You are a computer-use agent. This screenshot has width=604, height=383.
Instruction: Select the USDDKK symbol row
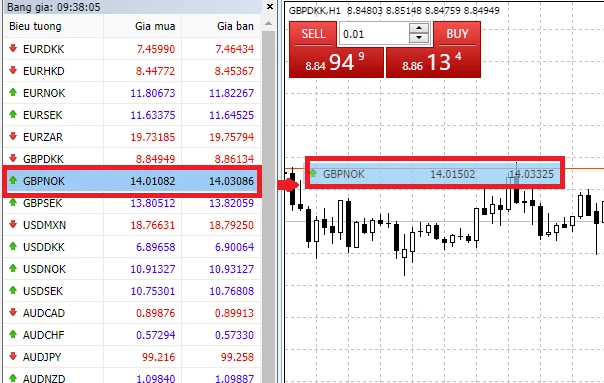pyautogui.click(x=132, y=247)
